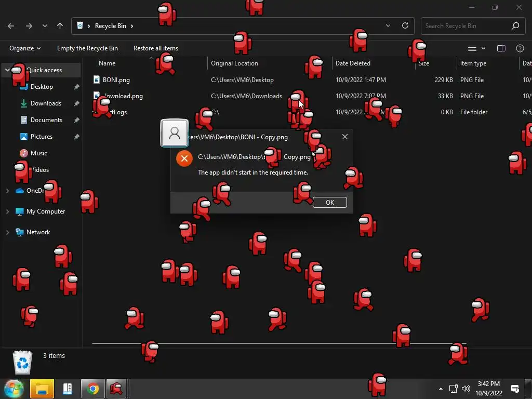Open Google Chrome from taskbar
Screen dimensions: 532x399
[92, 389]
